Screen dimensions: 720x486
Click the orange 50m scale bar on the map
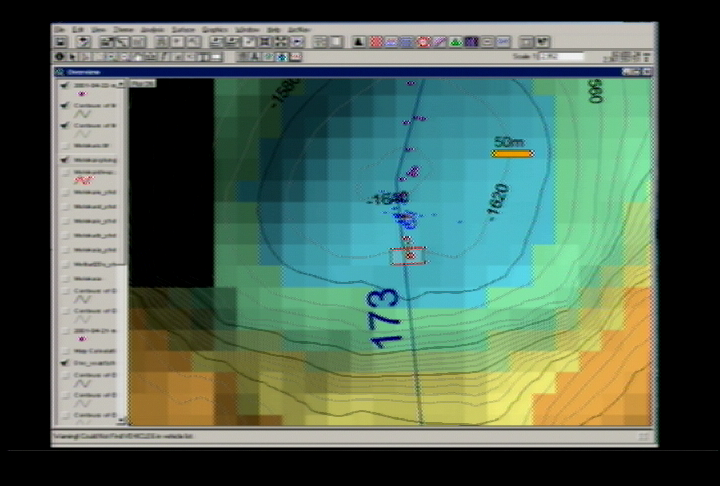coord(512,154)
